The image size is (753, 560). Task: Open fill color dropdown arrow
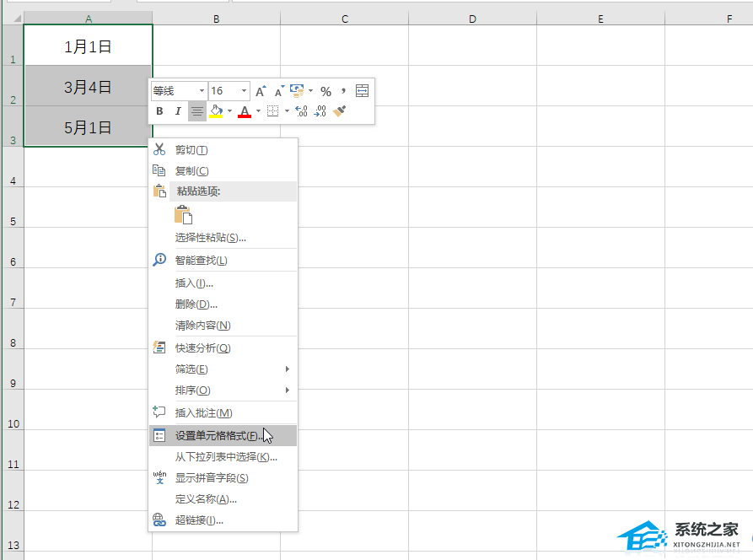tap(229, 111)
